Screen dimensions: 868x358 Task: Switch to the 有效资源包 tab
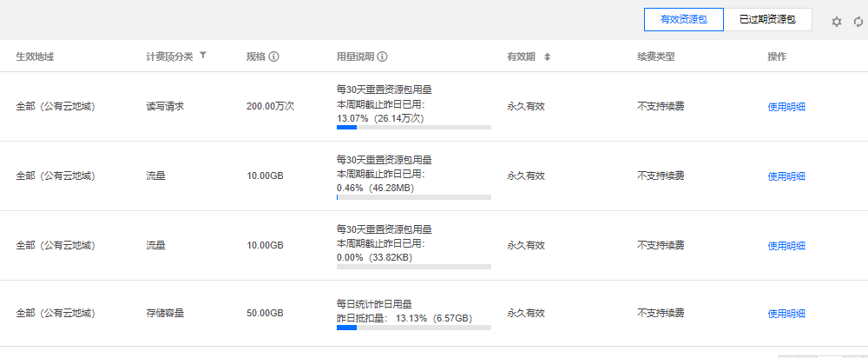682,20
